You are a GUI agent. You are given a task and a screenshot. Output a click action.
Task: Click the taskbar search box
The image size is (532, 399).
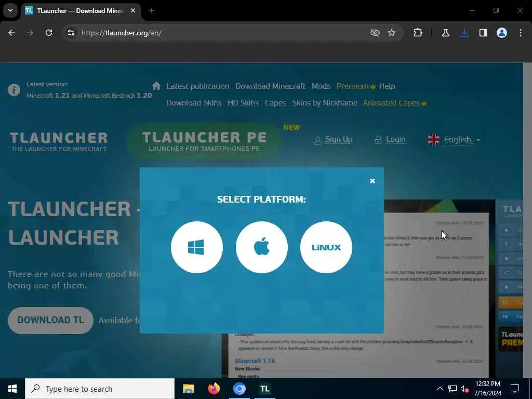(100, 389)
